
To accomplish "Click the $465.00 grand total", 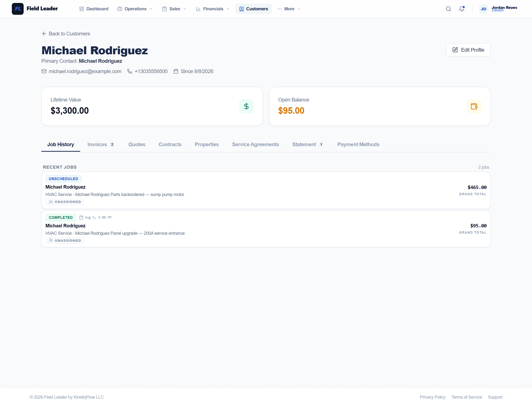I will click(477, 187).
